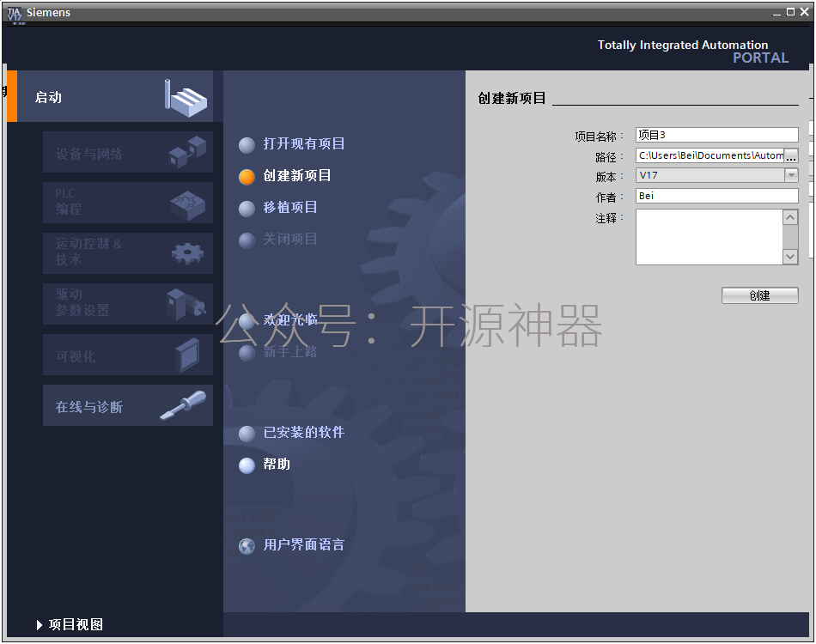Expand the 项目视图 arrow
This screenshot has height=644, width=816.
click(40, 625)
